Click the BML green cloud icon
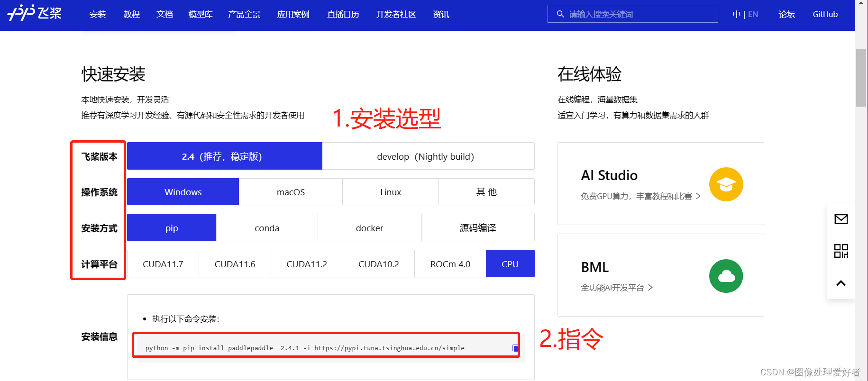 (726, 276)
